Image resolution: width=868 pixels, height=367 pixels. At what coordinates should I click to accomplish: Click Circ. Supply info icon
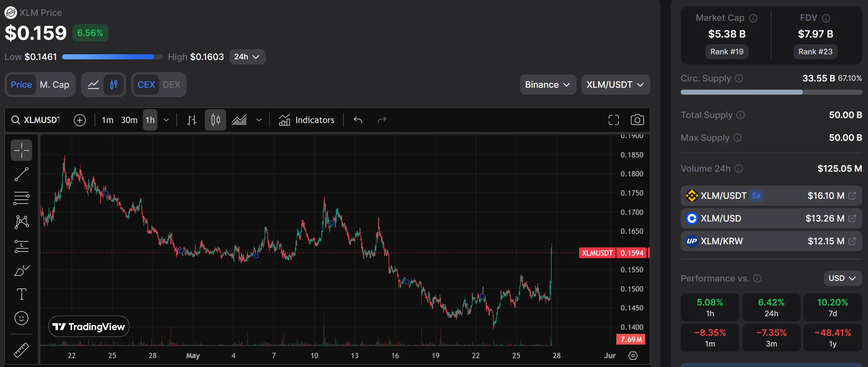[739, 79]
